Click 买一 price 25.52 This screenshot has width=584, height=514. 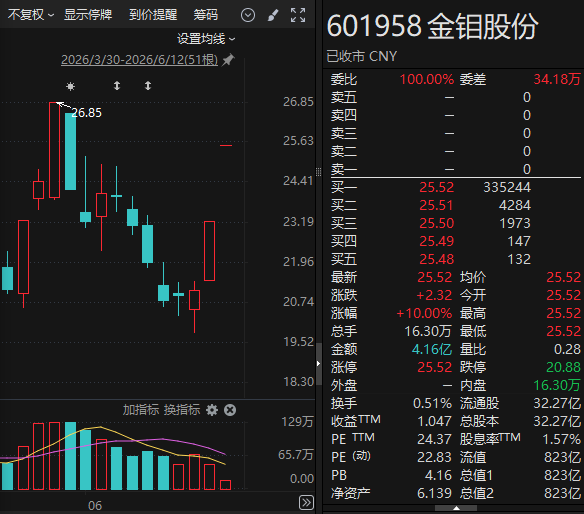click(x=437, y=187)
